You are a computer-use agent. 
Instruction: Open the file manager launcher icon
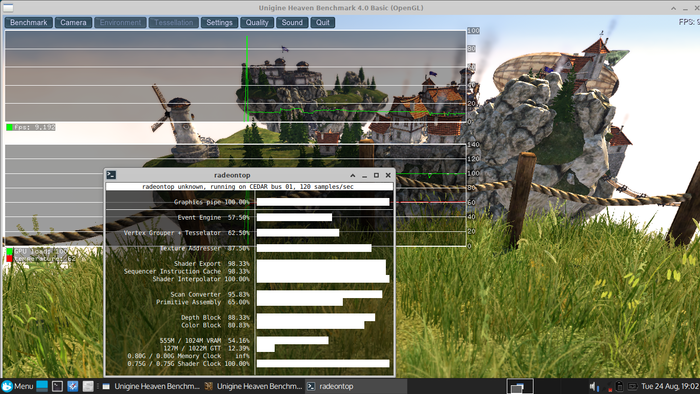(x=88, y=386)
